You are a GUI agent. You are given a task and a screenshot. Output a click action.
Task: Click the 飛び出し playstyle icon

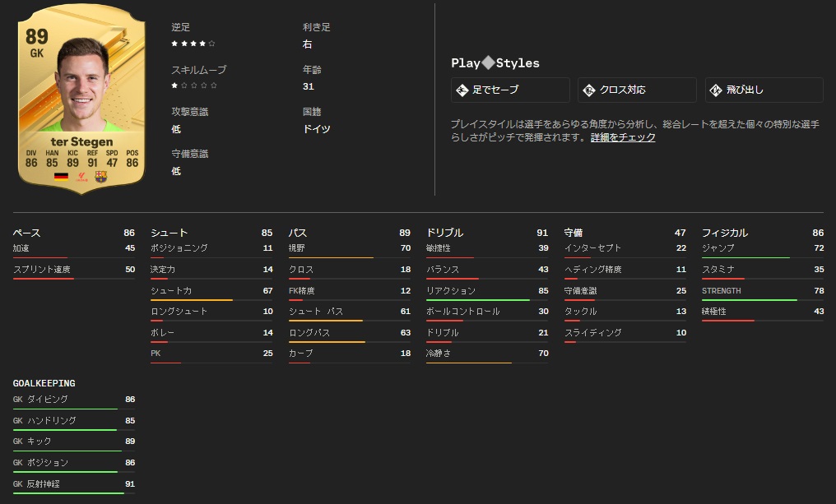716,89
